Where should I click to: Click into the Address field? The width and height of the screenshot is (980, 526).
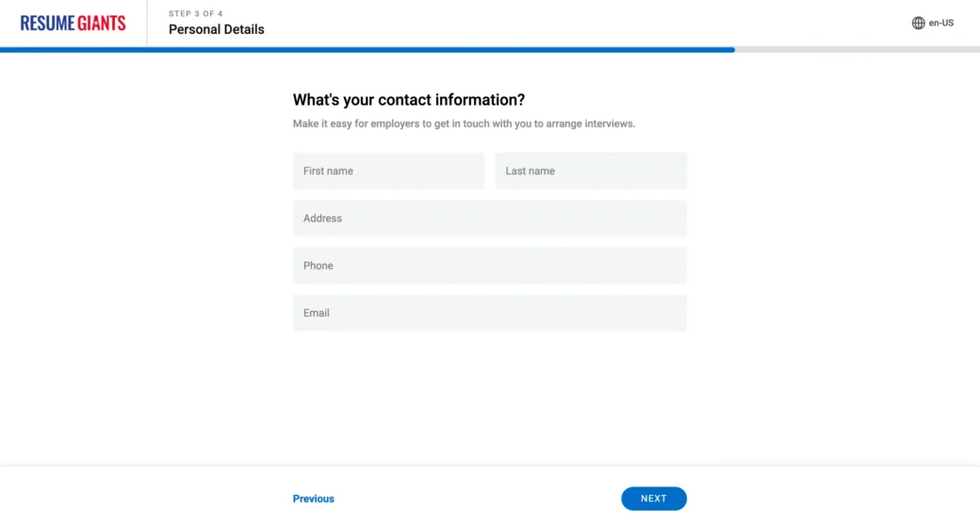click(x=489, y=219)
